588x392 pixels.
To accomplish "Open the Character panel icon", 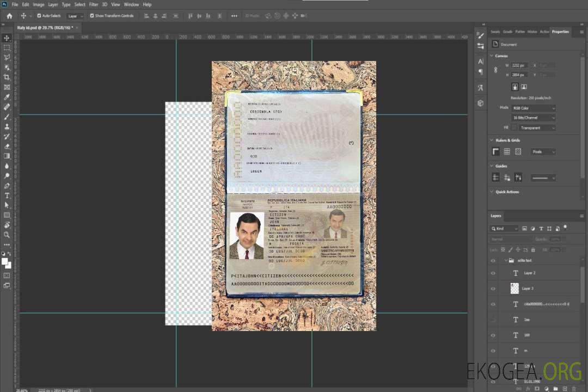I will coord(480,61).
